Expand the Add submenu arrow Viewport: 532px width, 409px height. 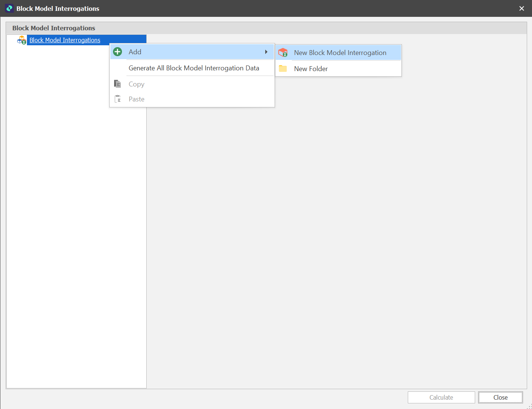coord(266,52)
